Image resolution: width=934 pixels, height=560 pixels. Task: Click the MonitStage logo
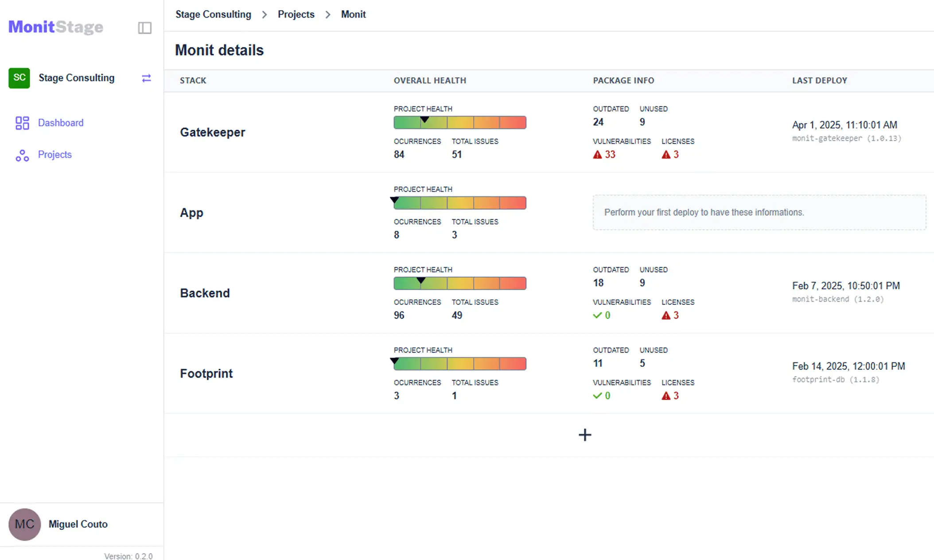pyautogui.click(x=56, y=27)
